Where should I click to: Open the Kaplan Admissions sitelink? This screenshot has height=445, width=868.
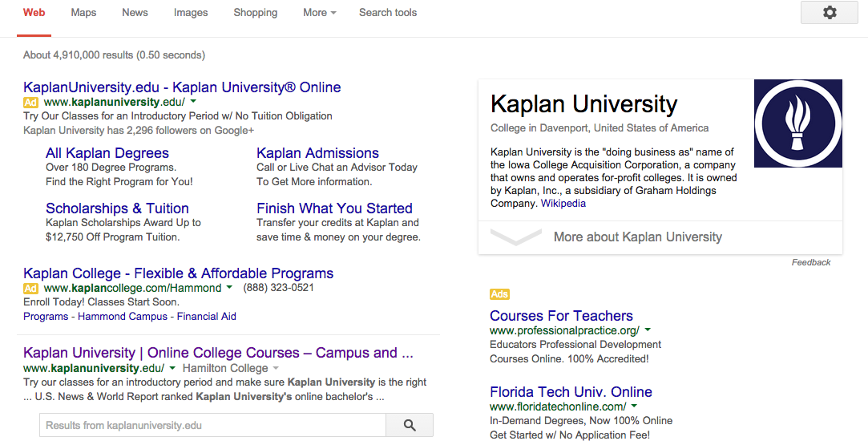tap(317, 153)
